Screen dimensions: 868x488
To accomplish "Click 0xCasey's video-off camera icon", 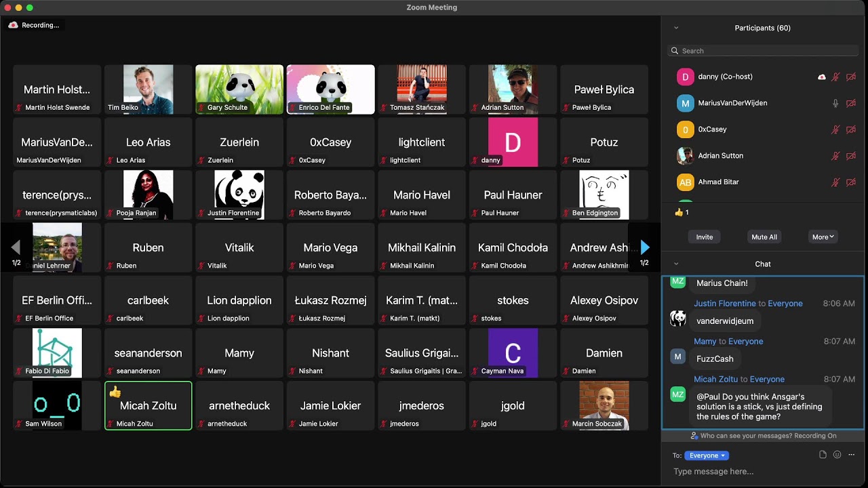I will point(851,129).
